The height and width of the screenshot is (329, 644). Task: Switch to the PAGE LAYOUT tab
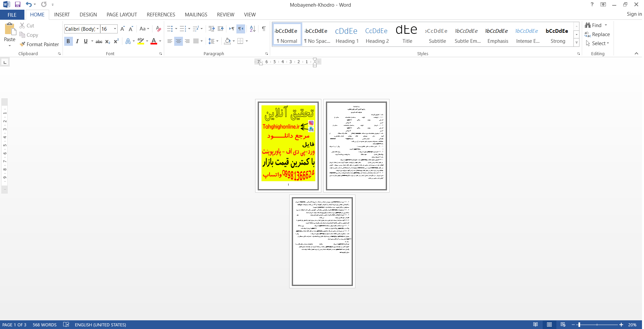click(122, 15)
